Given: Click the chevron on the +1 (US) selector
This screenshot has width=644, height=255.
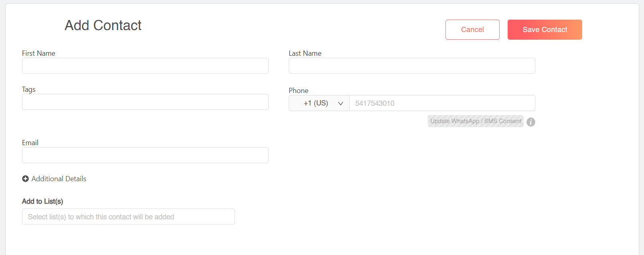Looking at the screenshot, I should click(x=340, y=103).
